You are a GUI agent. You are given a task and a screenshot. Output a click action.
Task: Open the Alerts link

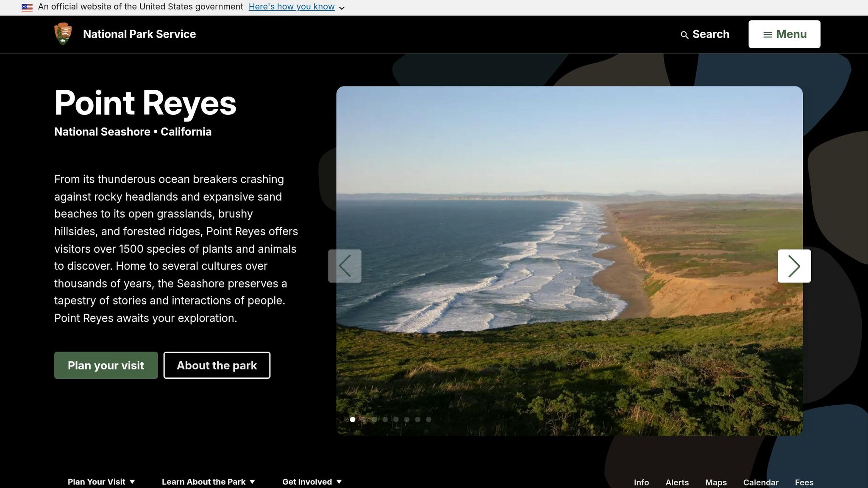677,482
